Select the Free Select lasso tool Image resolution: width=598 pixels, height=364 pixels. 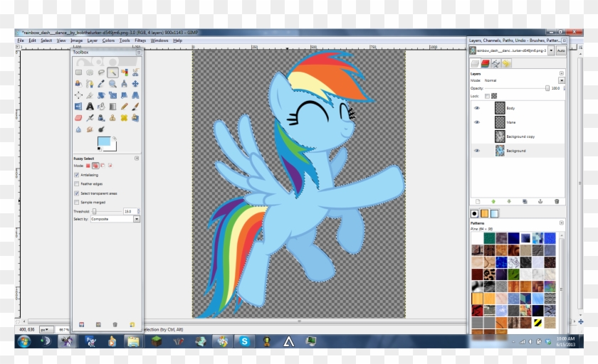click(x=101, y=73)
